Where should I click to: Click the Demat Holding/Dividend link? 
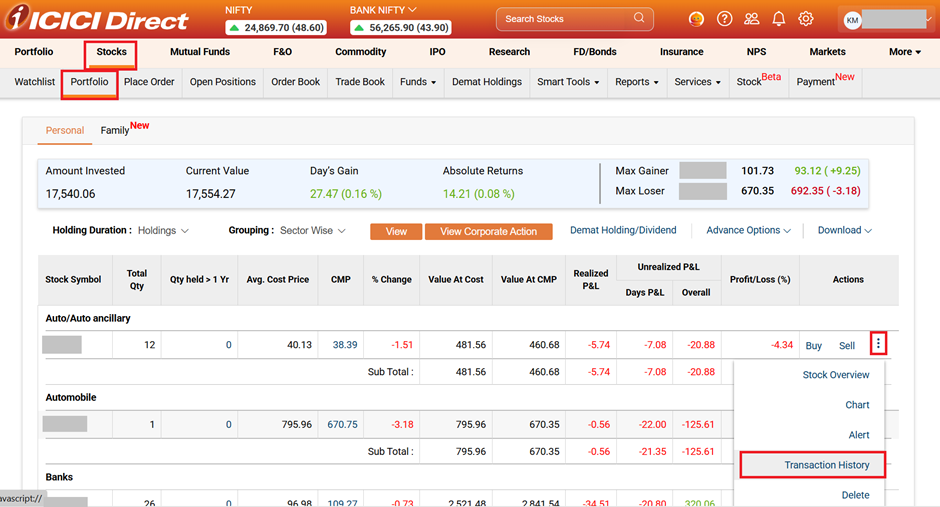[x=623, y=231]
